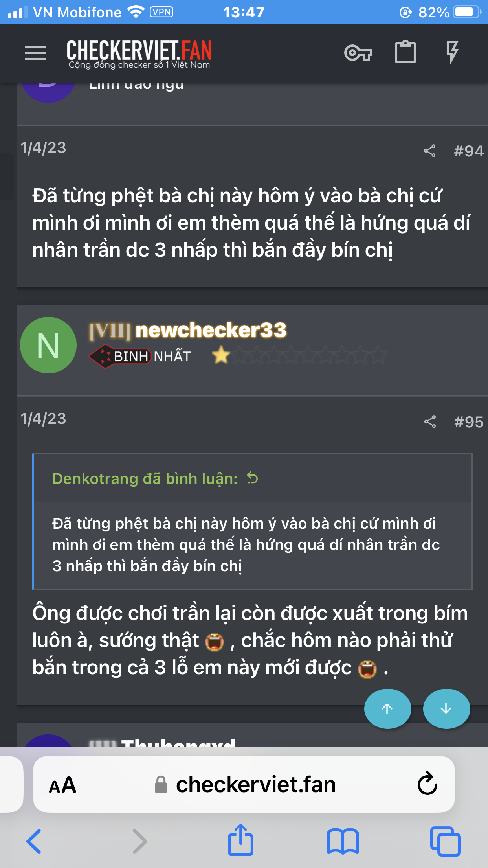Tap newchecker33's green N avatar
Screen dimensions: 488x868
[48, 345]
